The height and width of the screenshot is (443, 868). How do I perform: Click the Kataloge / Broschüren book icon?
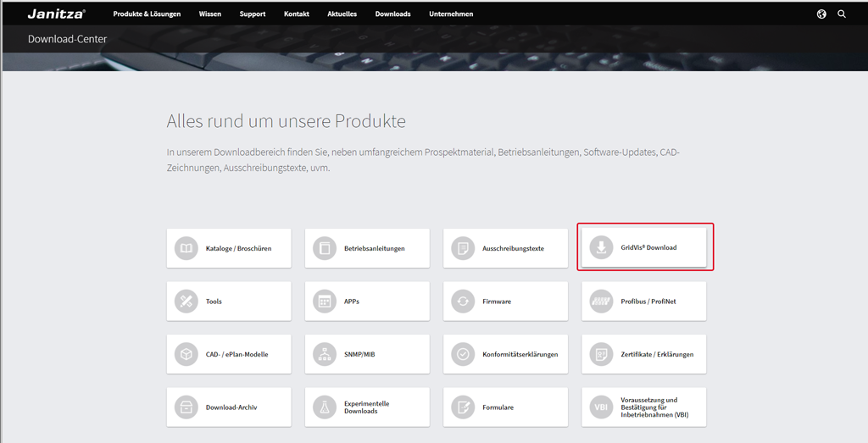186,248
